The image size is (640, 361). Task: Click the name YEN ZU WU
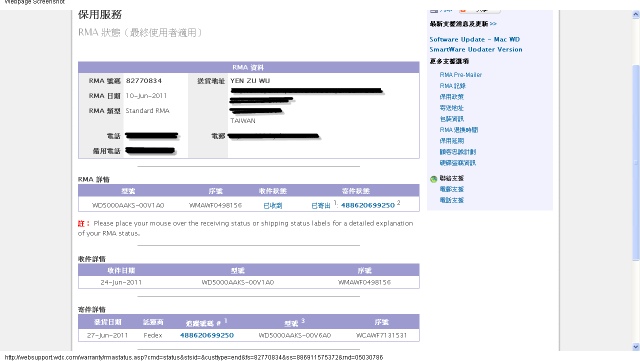(x=250, y=80)
